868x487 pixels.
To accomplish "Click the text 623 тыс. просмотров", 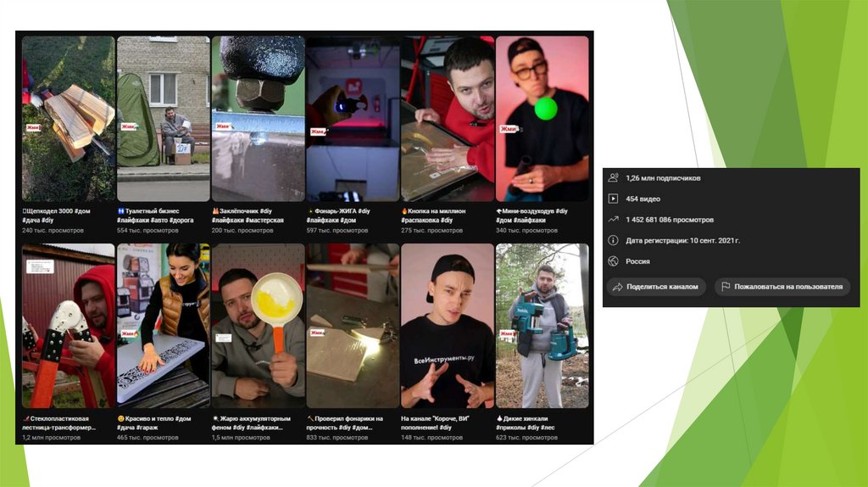I will click(x=526, y=438).
